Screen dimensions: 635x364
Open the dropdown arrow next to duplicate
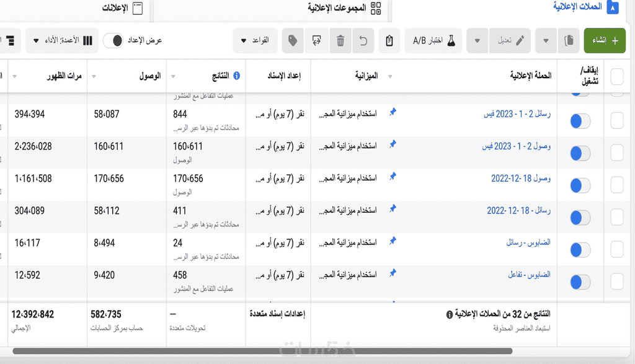[546, 40]
